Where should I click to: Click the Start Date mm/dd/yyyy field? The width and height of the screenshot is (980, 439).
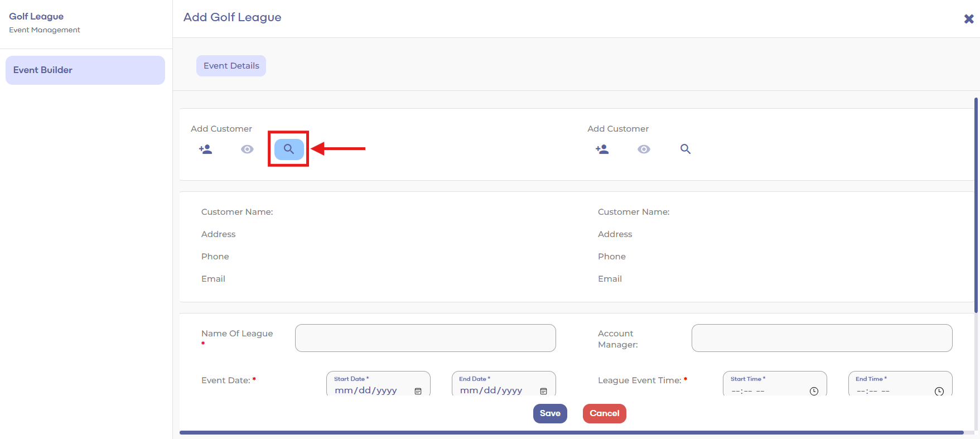coord(366,390)
